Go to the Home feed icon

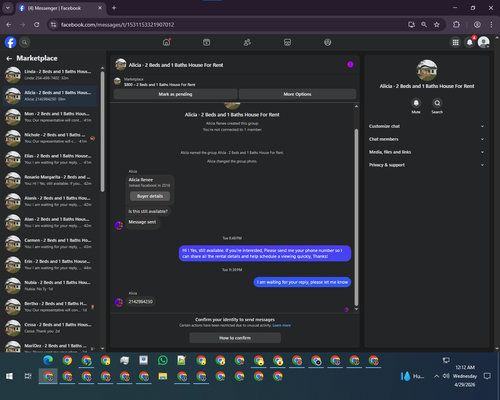166,42
